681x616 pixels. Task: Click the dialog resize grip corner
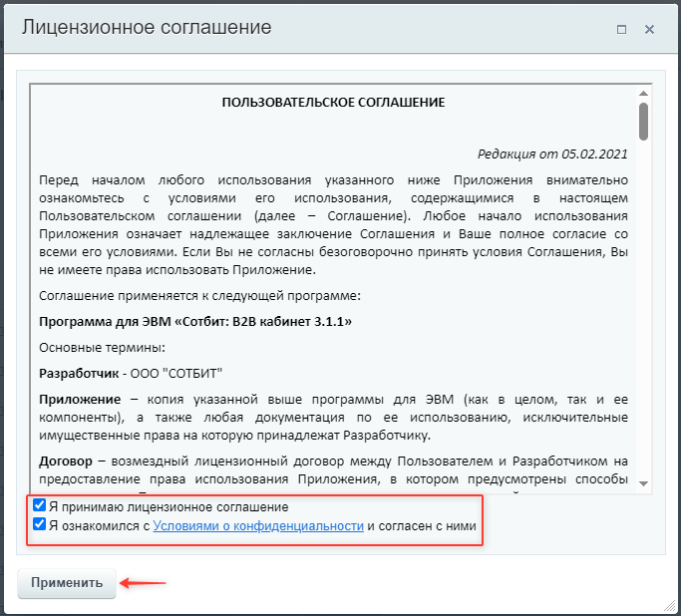pos(671,606)
